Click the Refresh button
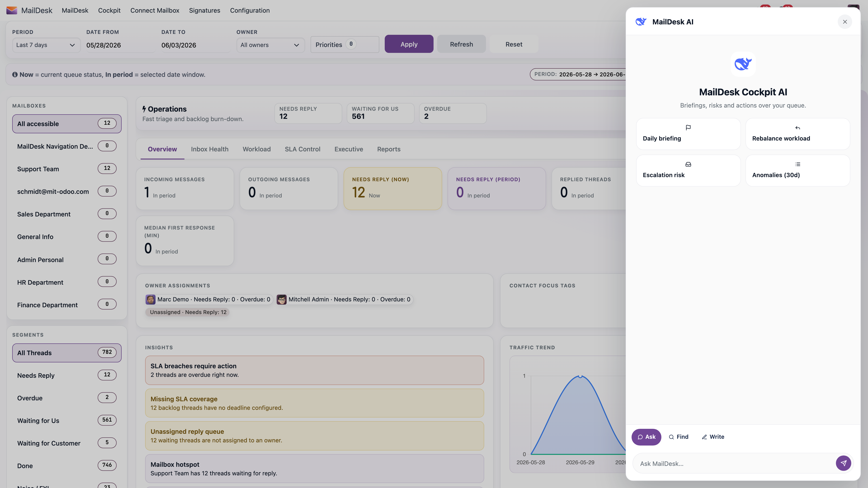This screenshot has height=488, width=868. (x=461, y=44)
